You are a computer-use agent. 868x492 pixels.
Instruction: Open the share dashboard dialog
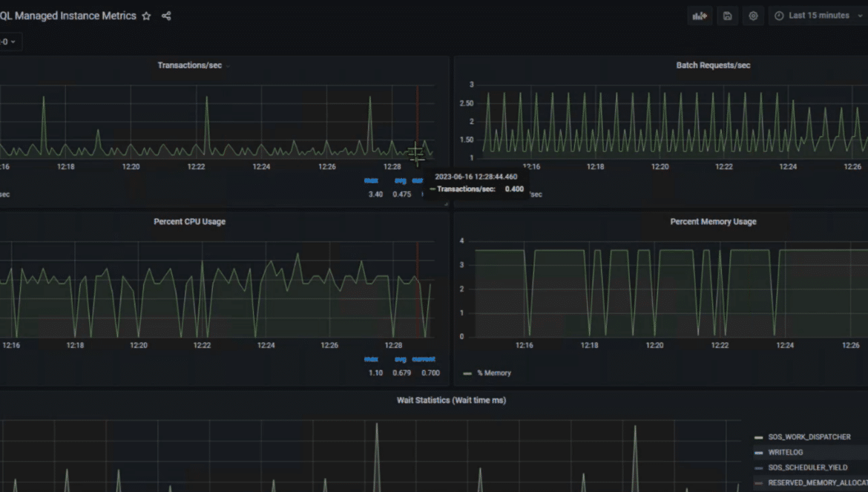(x=166, y=16)
